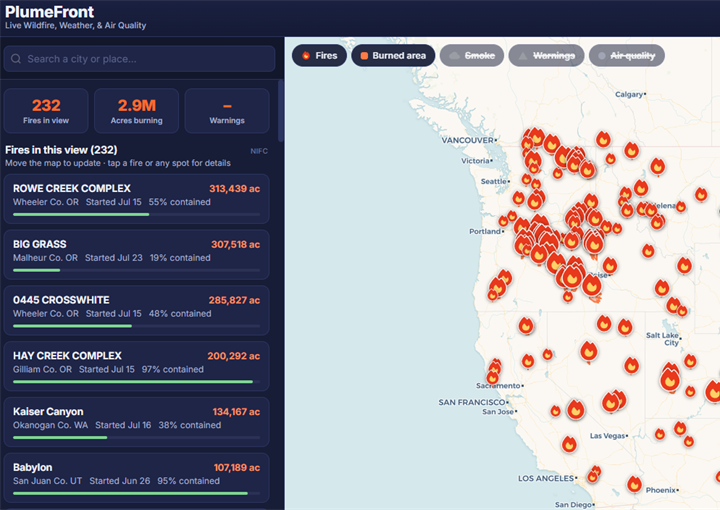Click the Victoria map label
The image size is (720, 510).
click(x=475, y=161)
